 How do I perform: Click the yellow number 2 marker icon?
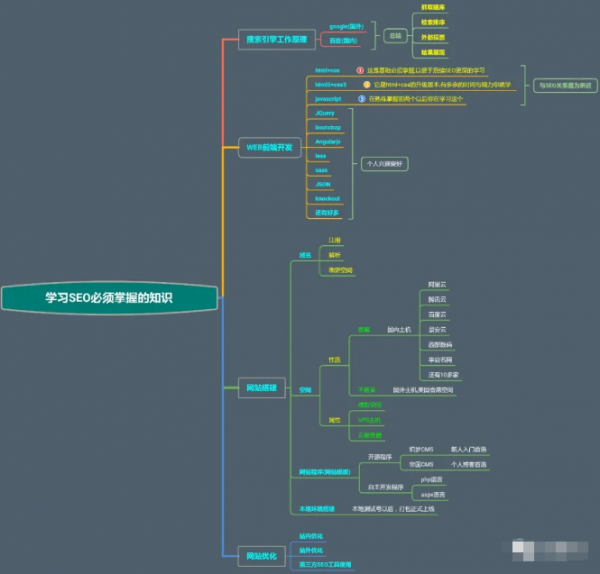(366, 85)
